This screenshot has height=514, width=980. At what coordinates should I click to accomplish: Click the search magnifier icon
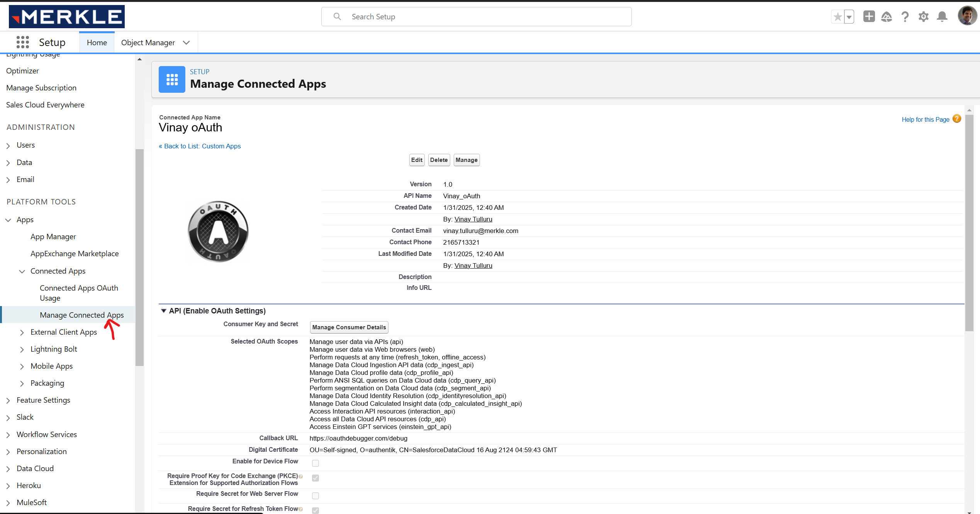pyautogui.click(x=337, y=17)
